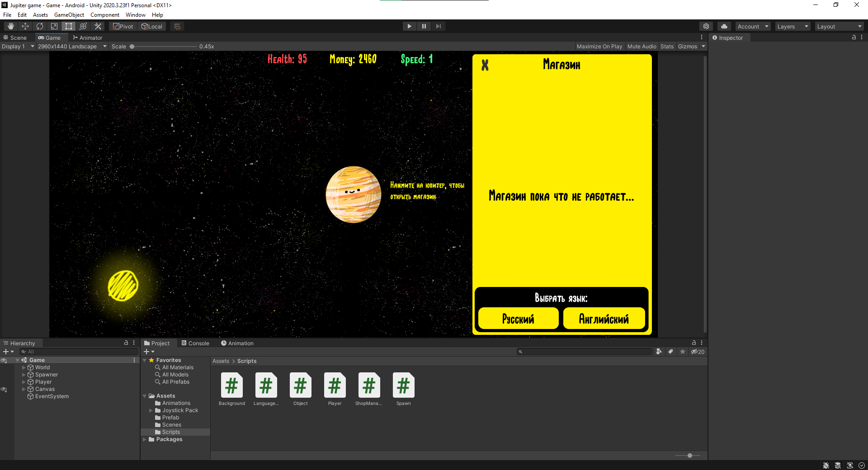Open the GameObject menu
The width and height of the screenshot is (868, 470).
coord(69,15)
